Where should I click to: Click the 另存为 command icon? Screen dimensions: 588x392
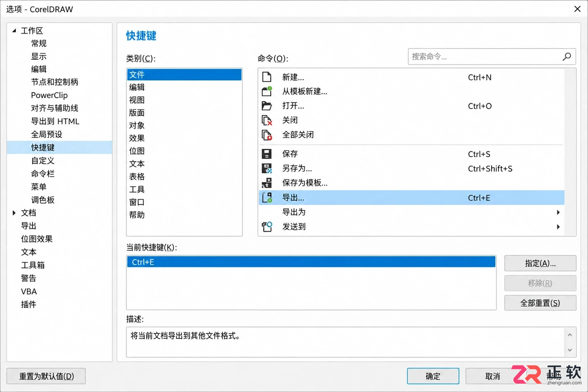point(267,168)
